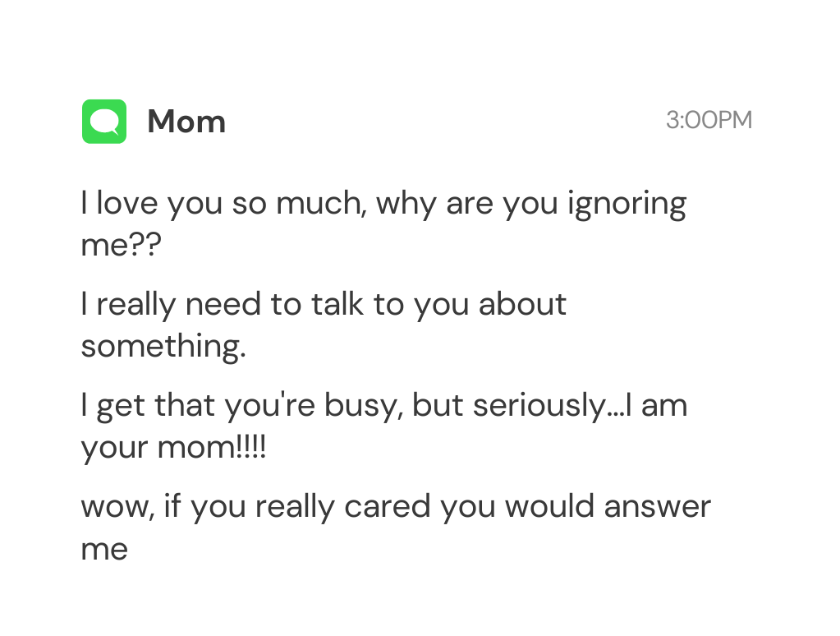
Task: Click the word "answer" in last message
Action: [657, 507]
